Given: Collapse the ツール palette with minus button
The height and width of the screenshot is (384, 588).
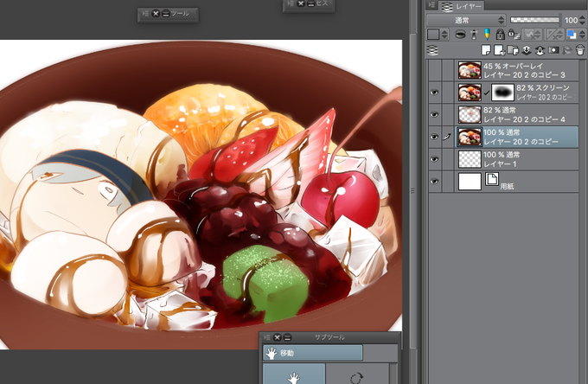Looking at the screenshot, I should click(x=165, y=14).
